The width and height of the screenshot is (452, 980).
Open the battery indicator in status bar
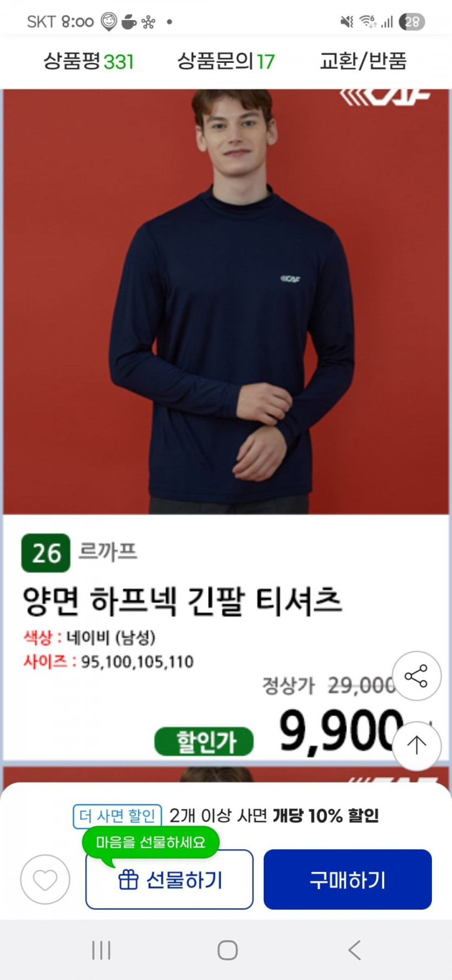tap(412, 22)
